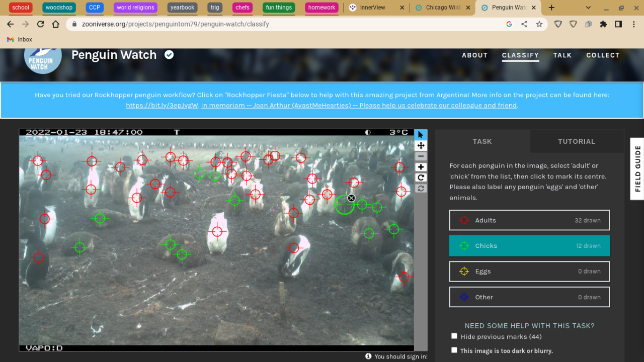This screenshot has height=362, width=644.
Task: Expand the 'trig' tab group
Action: click(x=215, y=8)
